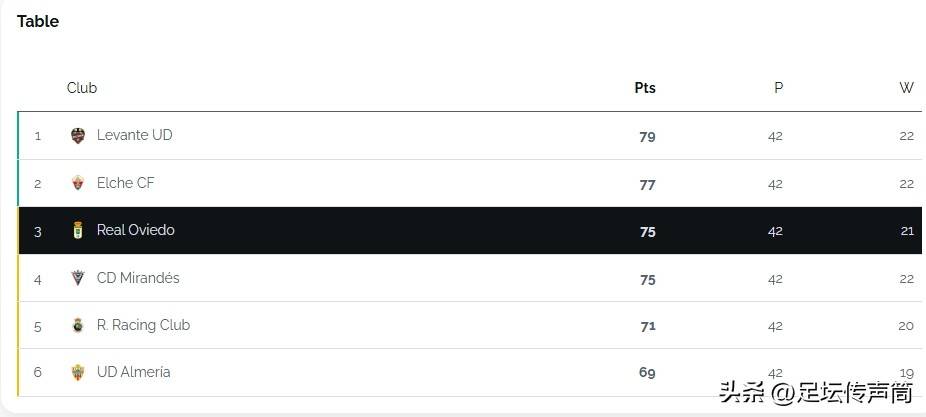Click the Real Oviedo club crest
Viewport: 926px width, 417px height.
(78, 230)
